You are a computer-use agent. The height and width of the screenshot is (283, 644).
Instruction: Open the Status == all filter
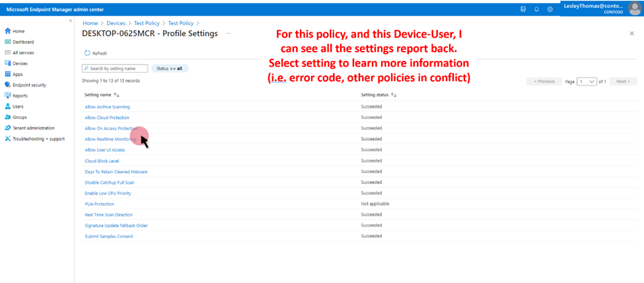click(x=170, y=69)
